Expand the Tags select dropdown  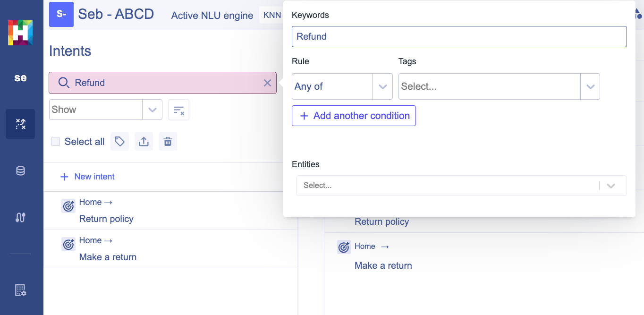tap(590, 86)
